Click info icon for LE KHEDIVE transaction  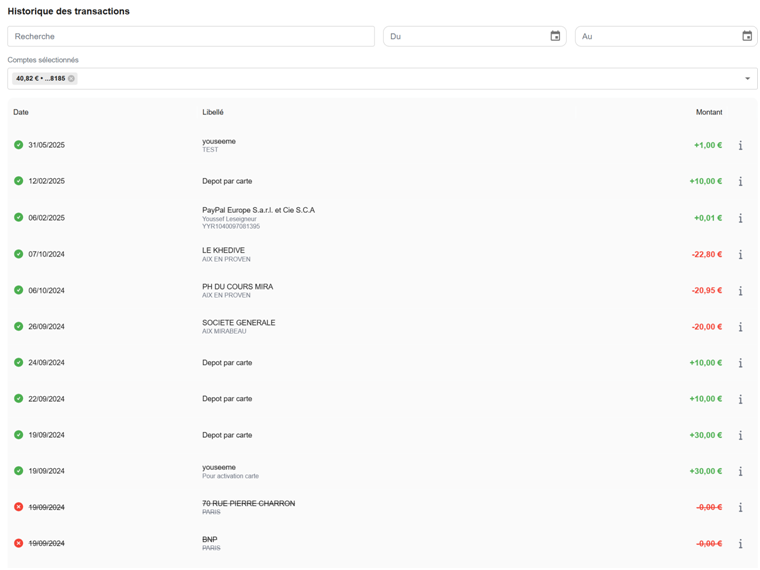[x=740, y=255]
